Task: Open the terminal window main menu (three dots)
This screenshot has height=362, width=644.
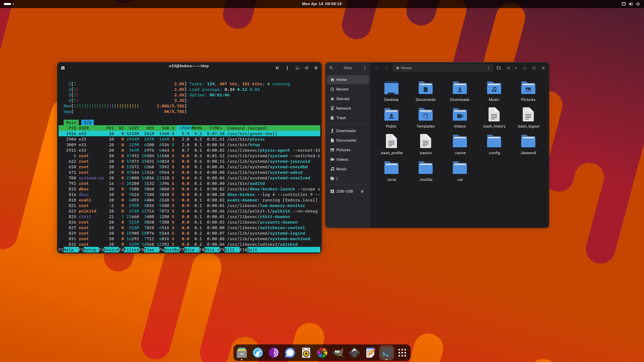Action: point(287,68)
